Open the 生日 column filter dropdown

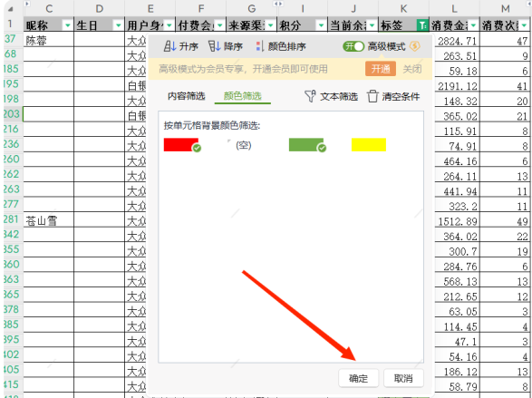click(118, 25)
